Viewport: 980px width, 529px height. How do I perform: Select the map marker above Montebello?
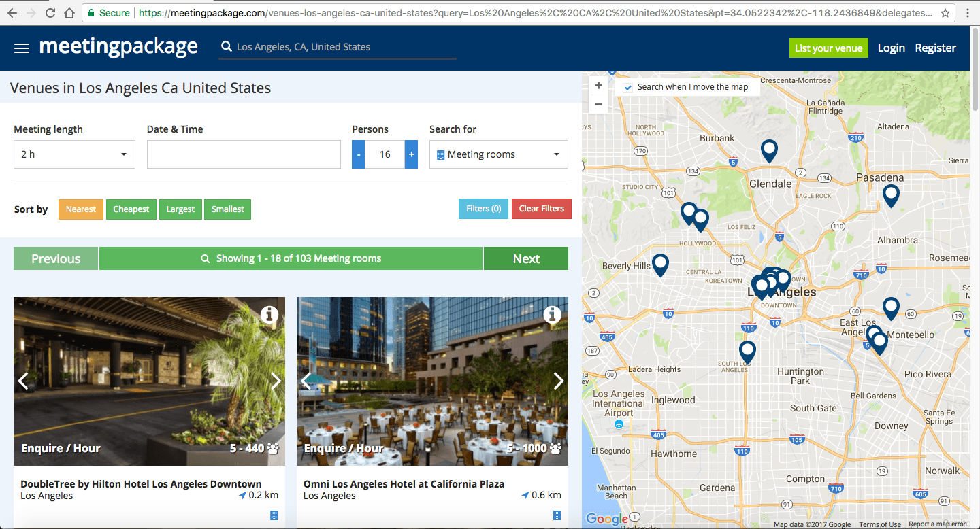[891, 309]
